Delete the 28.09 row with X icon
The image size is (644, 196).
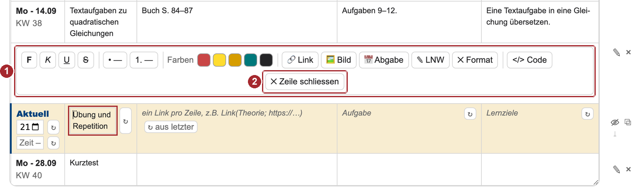628,169
